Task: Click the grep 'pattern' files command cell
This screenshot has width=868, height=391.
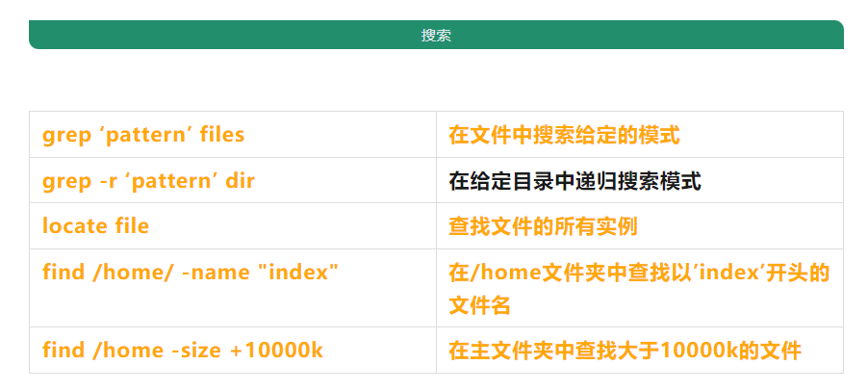Action: click(143, 135)
